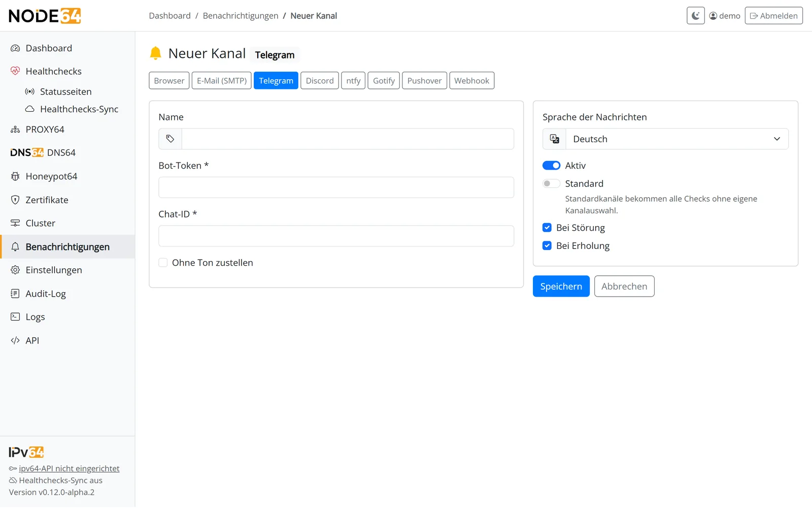This screenshot has height=508, width=812.
Task: Open the Deutsch language dropdown
Action: [x=677, y=139]
